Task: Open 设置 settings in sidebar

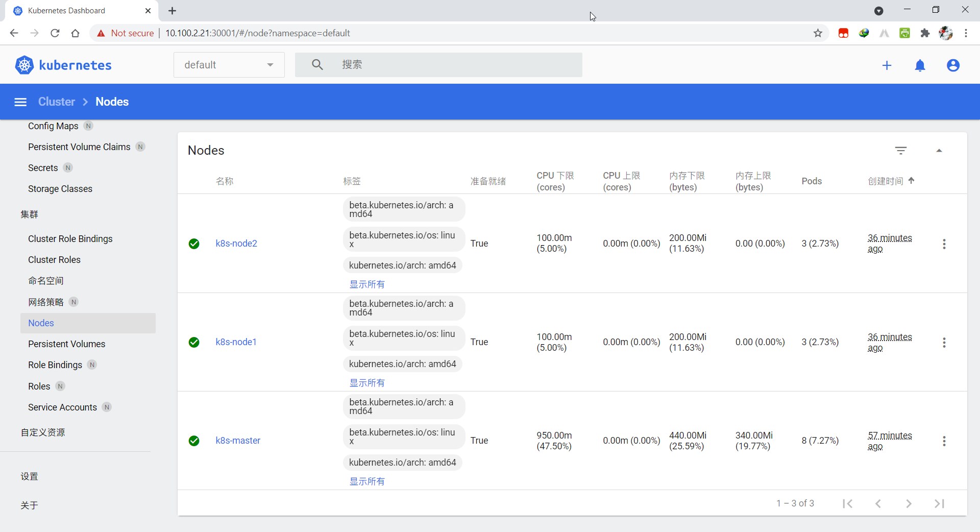Action: 30,476
